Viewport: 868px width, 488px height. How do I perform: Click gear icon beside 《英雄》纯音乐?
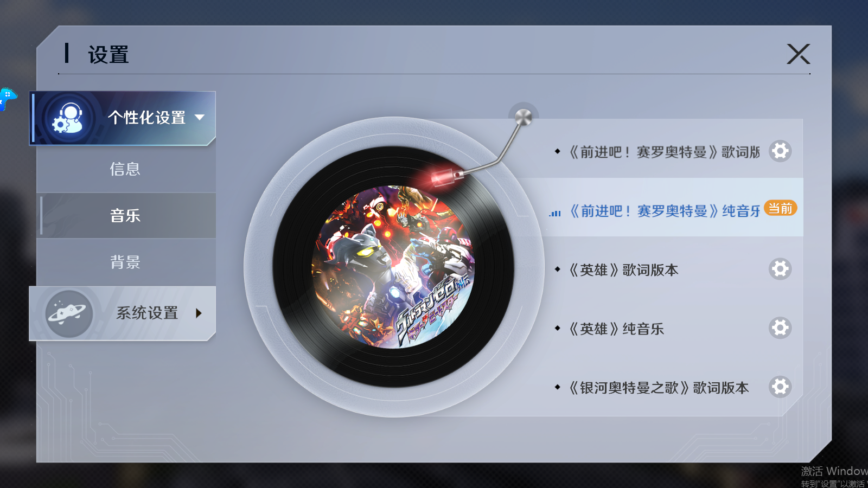(780, 328)
